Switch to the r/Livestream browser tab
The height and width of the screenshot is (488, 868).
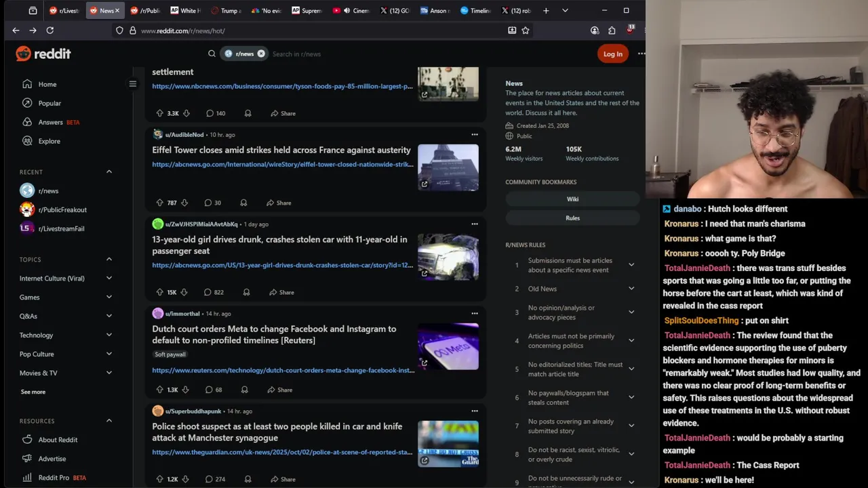point(64,10)
